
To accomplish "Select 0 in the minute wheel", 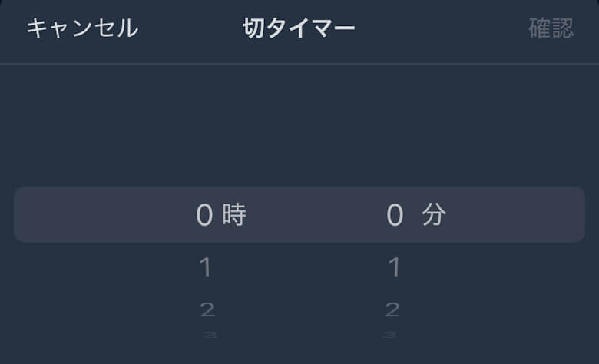I will click(x=395, y=216).
